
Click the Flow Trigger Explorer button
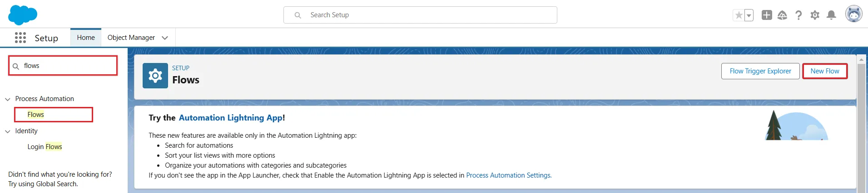(x=760, y=71)
